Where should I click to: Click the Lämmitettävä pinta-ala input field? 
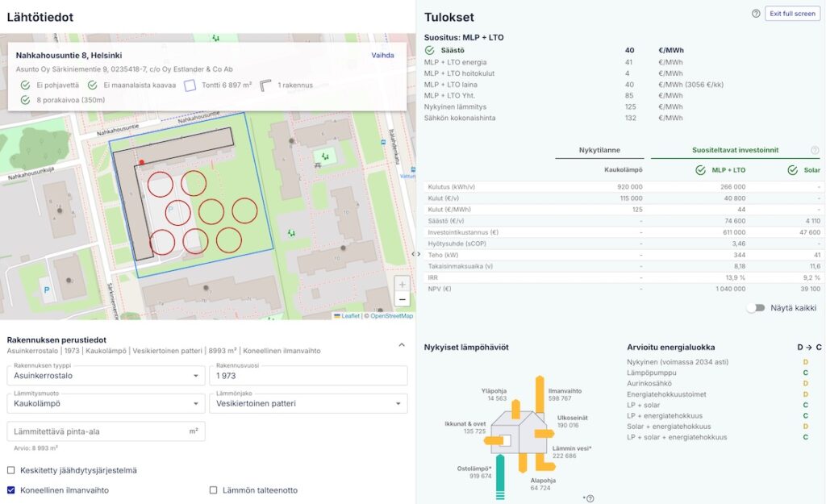point(97,431)
